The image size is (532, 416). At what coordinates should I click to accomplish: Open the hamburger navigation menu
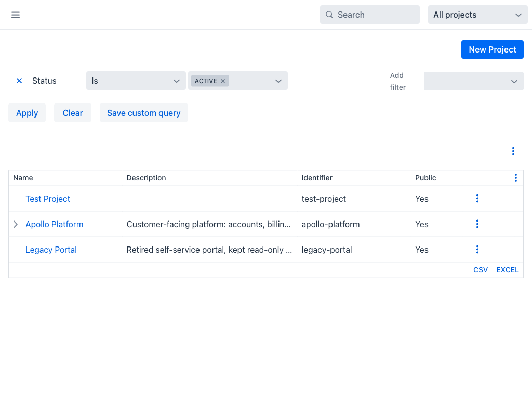[x=16, y=15]
